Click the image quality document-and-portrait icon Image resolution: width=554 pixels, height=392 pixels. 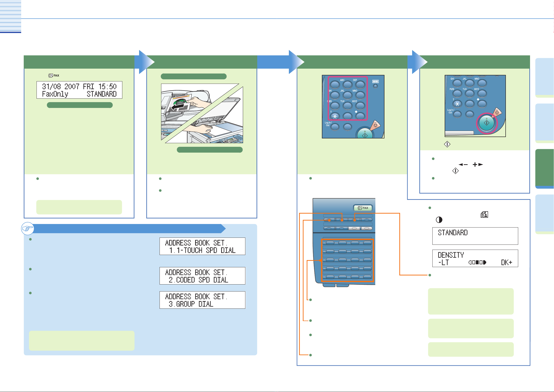[x=484, y=214]
